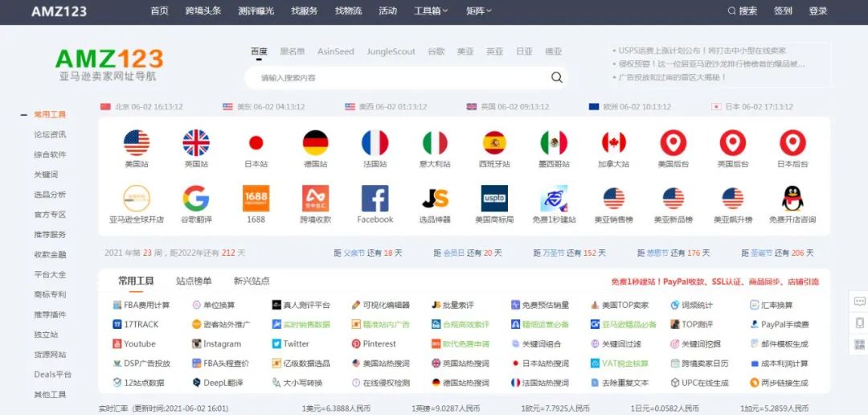The image size is (868, 415).
Task: Expand the 工具箱 dropdown in top navigation
Action: (x=431, y=10)
